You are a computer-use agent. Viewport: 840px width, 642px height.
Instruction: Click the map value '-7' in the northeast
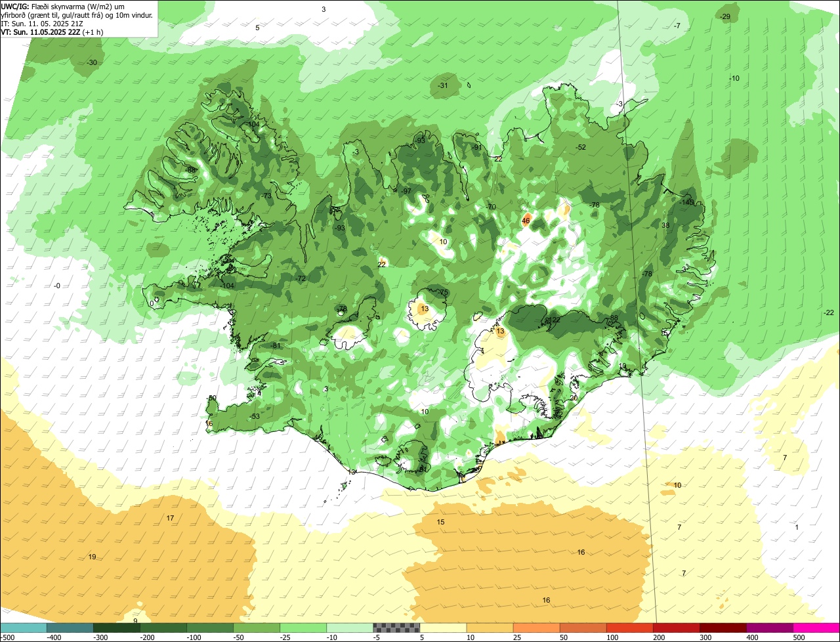(x=677, y=26)
